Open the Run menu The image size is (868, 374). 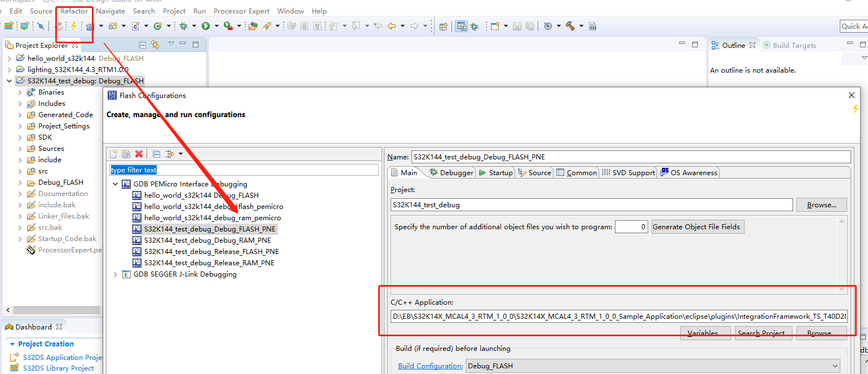200,11
